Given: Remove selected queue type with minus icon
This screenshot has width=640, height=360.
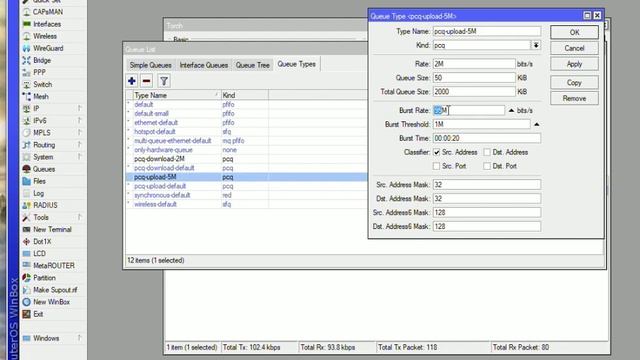Looking at the screenshot, I should click(147, 81).
